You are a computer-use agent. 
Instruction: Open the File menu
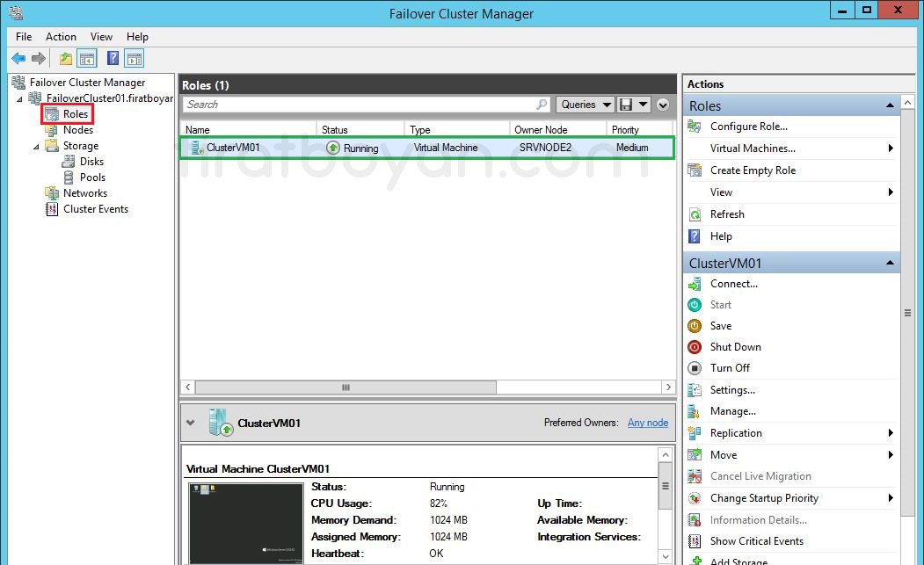24,37
